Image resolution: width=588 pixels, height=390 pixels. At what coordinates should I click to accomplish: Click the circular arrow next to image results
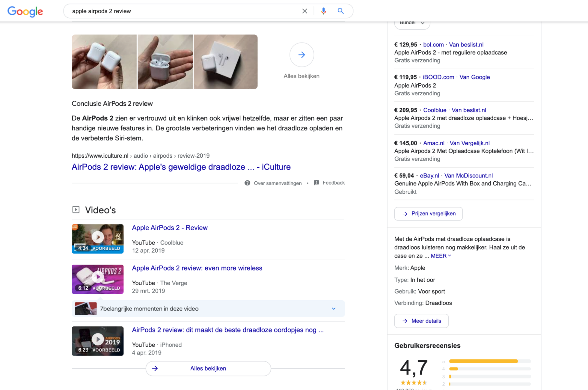click(x=302, y=55)
